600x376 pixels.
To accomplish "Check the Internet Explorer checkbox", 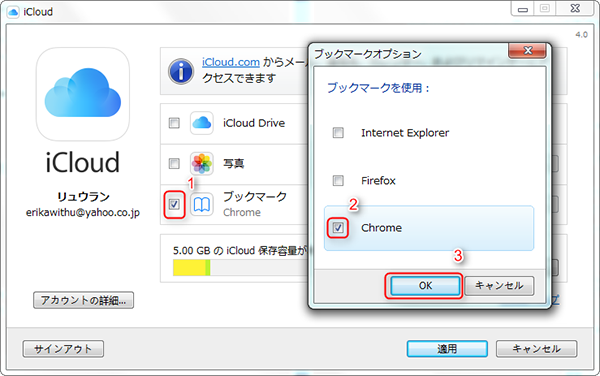I will [338, 132].
